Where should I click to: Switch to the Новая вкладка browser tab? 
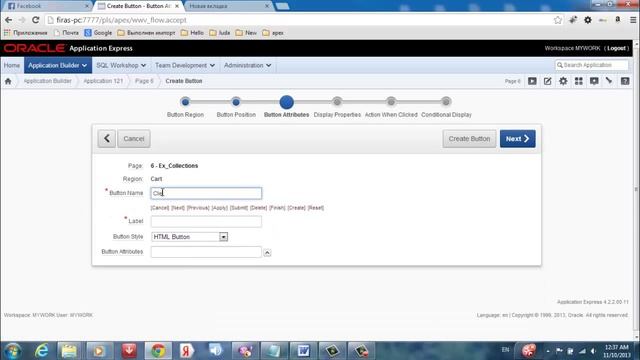[x=229, y=6]
